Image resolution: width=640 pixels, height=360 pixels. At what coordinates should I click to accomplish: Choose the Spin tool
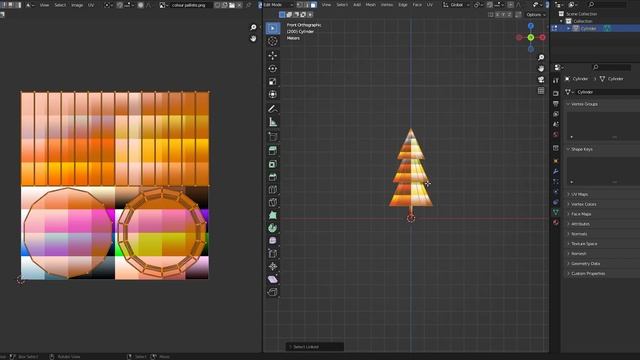(273, 228)
